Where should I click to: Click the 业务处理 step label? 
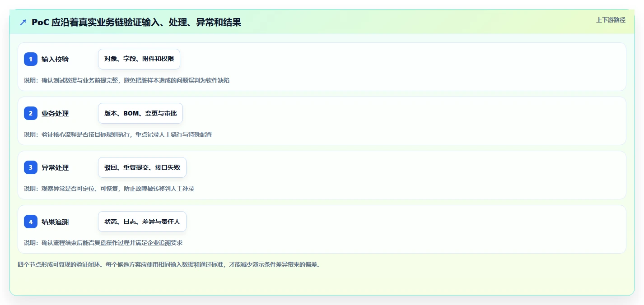coord(55,114)
